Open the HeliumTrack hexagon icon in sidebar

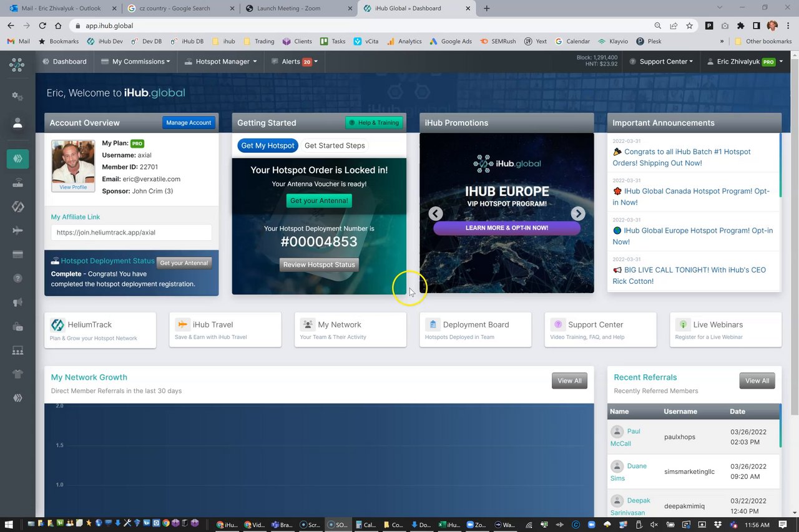(17, 206)
